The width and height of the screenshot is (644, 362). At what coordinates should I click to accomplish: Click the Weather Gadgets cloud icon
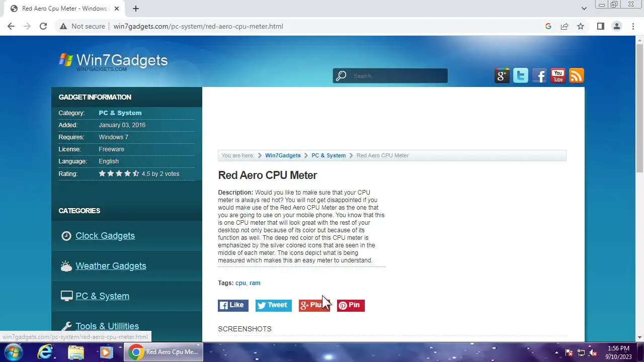click(66, 266)
